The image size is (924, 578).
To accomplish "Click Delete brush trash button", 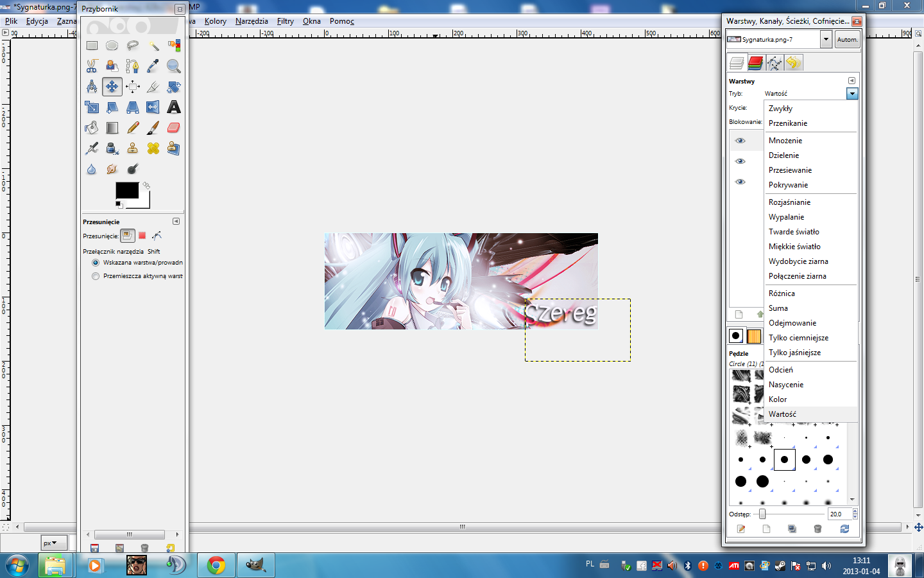I will (817, 529).
